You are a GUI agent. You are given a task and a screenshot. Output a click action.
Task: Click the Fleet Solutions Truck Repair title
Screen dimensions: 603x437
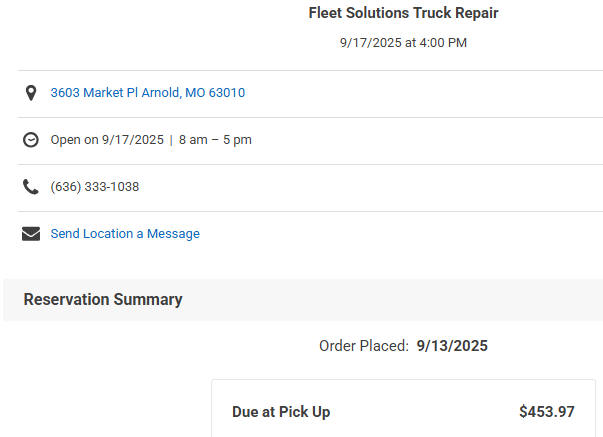(x=403, y=13)
